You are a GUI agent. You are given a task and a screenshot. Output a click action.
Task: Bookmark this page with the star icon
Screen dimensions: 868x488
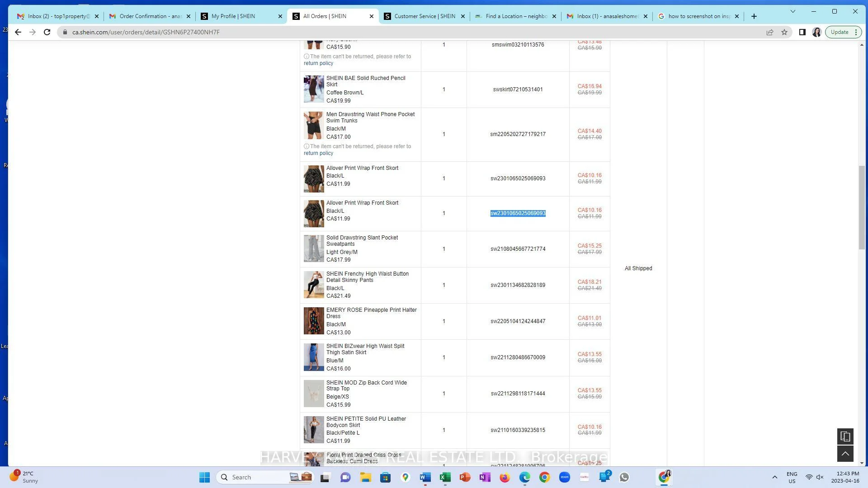[784, 32]
